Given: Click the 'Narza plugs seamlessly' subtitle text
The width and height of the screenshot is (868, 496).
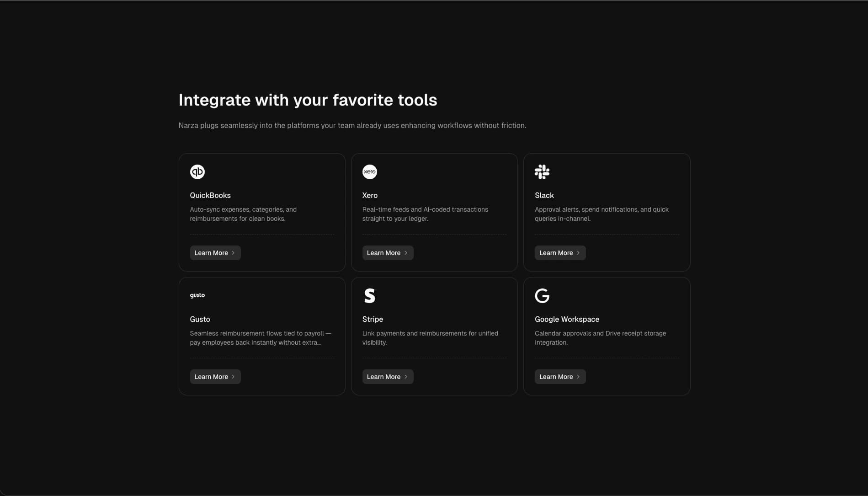Looking at the screenshot, I should (x=352, y=125).
